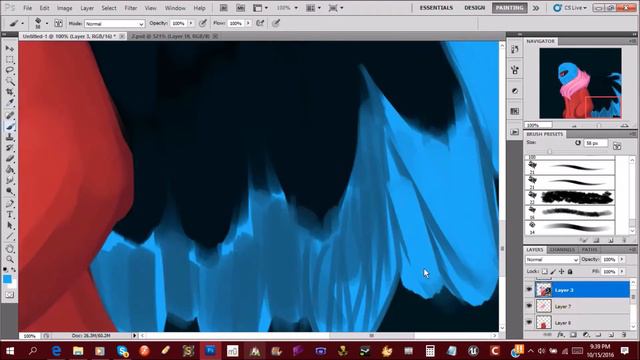This screenshot has height=360, width=640.
Task: Select the Lasso tool
Action: (x=9, y=70)
